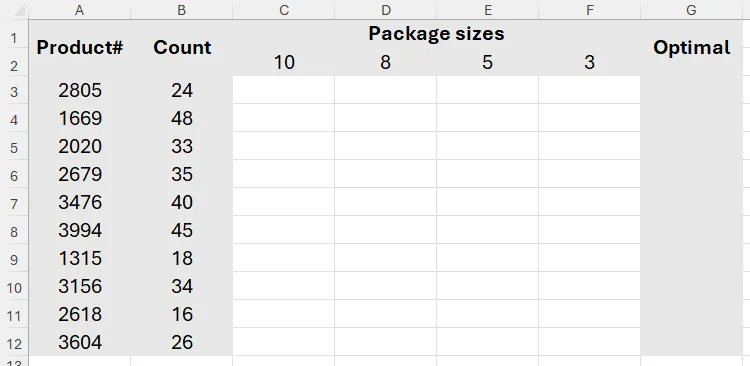Select column A header
750x366 pixels.
(79, 10)
